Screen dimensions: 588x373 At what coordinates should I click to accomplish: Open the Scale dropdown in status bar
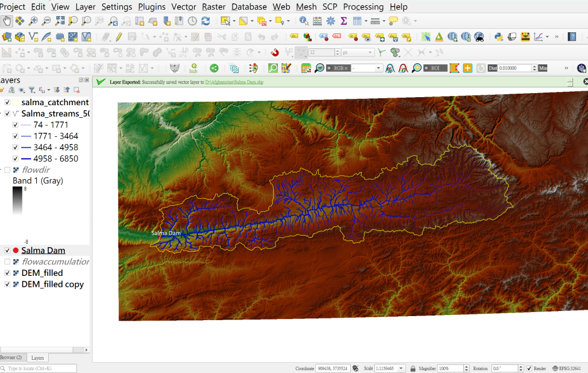point(401,368)
